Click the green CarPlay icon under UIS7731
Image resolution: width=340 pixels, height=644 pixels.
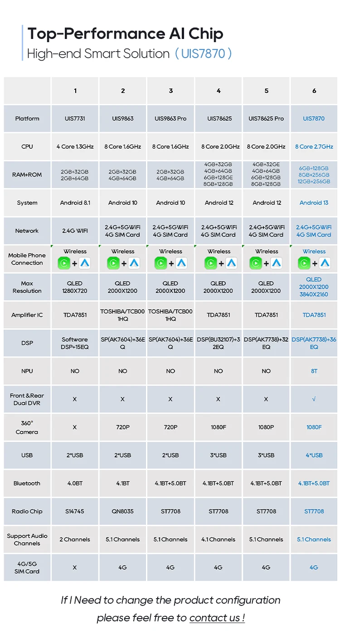[64, 263]
